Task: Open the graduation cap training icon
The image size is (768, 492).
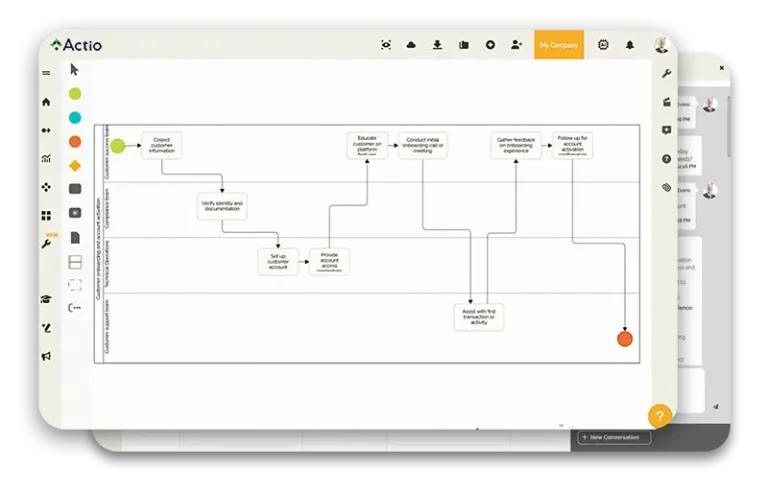Action: (46, 299)
